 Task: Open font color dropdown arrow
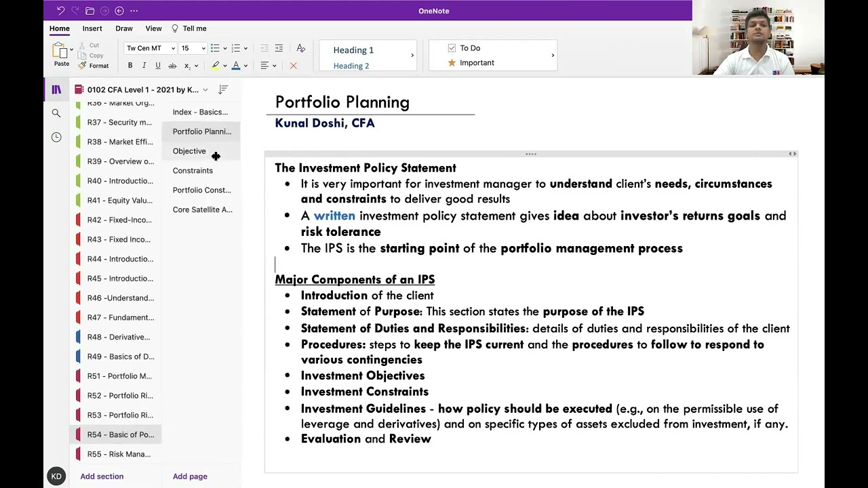(x=245, y=66)
